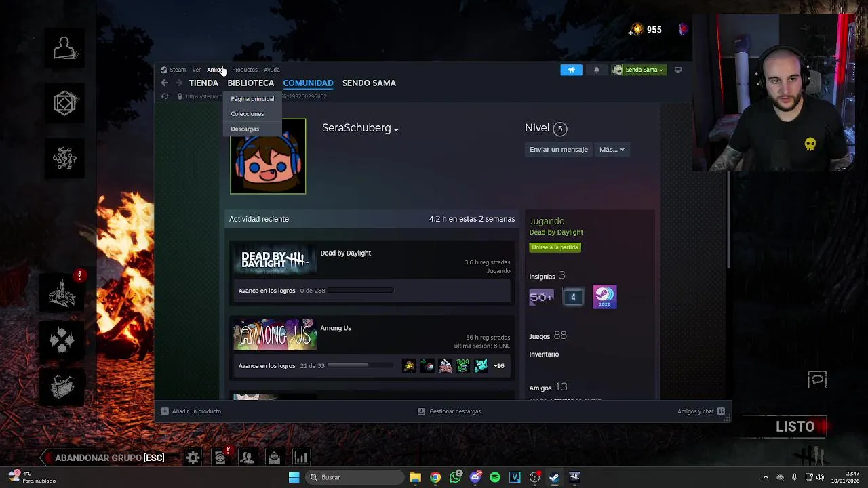The width and height of the screenshot is (868, 488).
Task: Open the Amigos 13 link
Action: [548, 388]
